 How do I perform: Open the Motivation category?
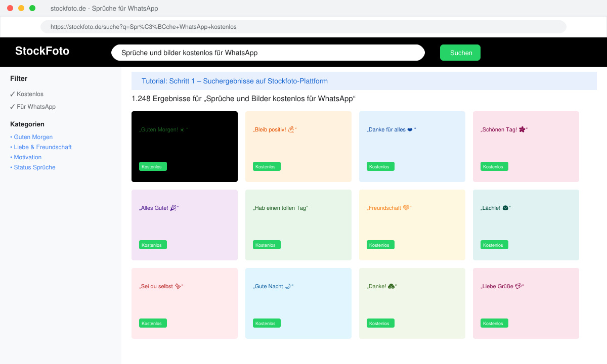pyautogui.click(x=26, y=157)
